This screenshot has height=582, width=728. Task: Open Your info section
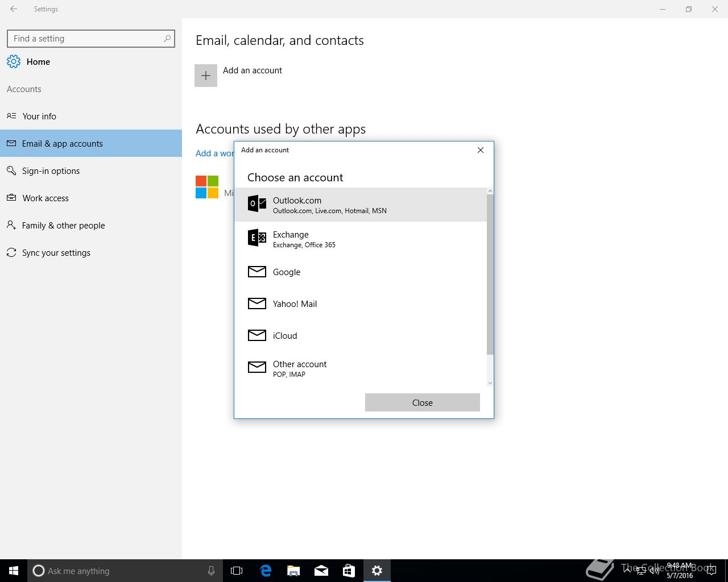click(91, 116)
